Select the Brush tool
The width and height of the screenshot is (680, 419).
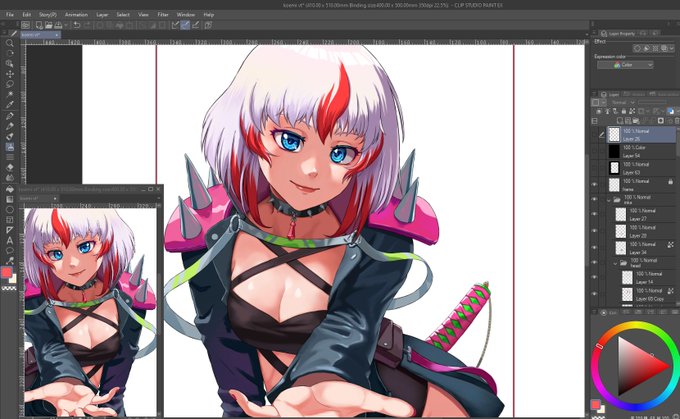click(x=10, y=137)
